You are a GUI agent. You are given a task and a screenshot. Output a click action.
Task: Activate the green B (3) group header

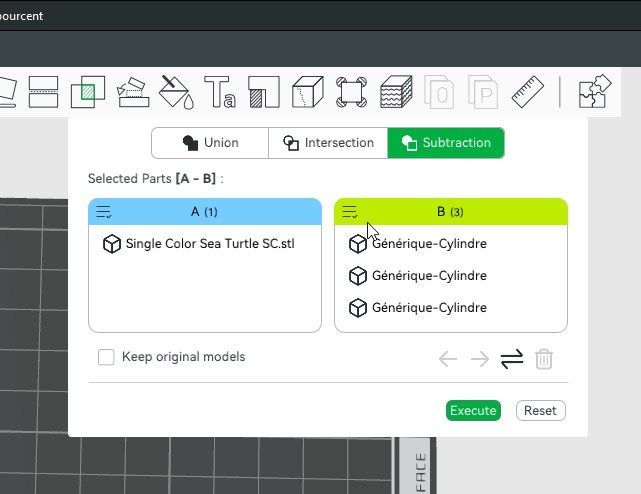click(451, 212)
